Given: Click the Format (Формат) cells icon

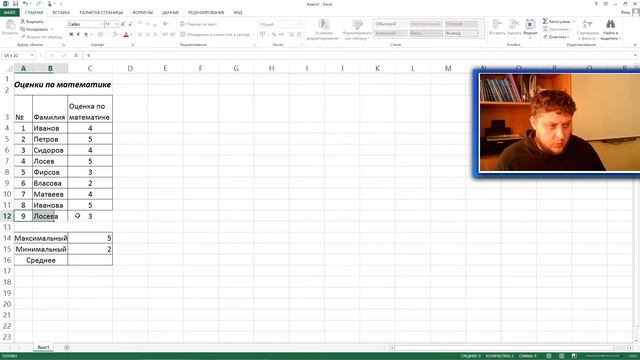Looking at the screenshot, I should pyautogui.click(x=531, y=24).
